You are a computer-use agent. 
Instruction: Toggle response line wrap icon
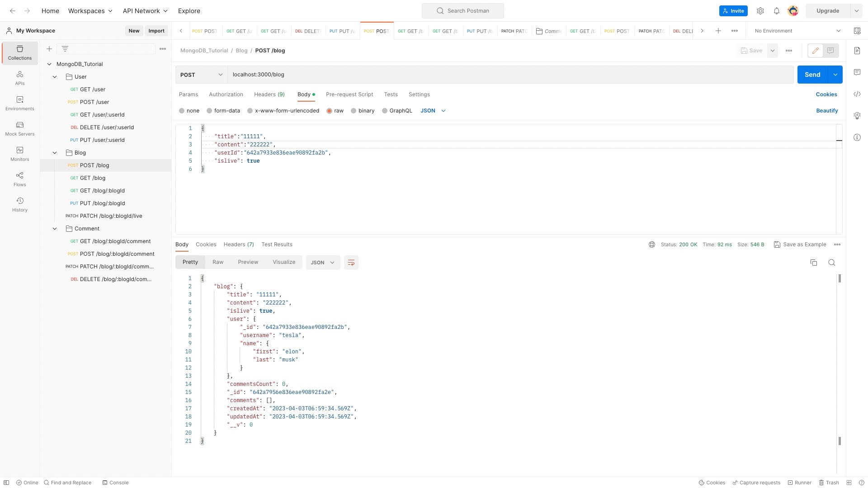pos(351,263)
